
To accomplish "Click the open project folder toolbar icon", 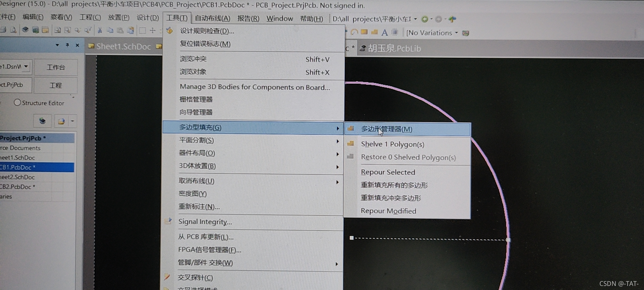I will (46, 30).
